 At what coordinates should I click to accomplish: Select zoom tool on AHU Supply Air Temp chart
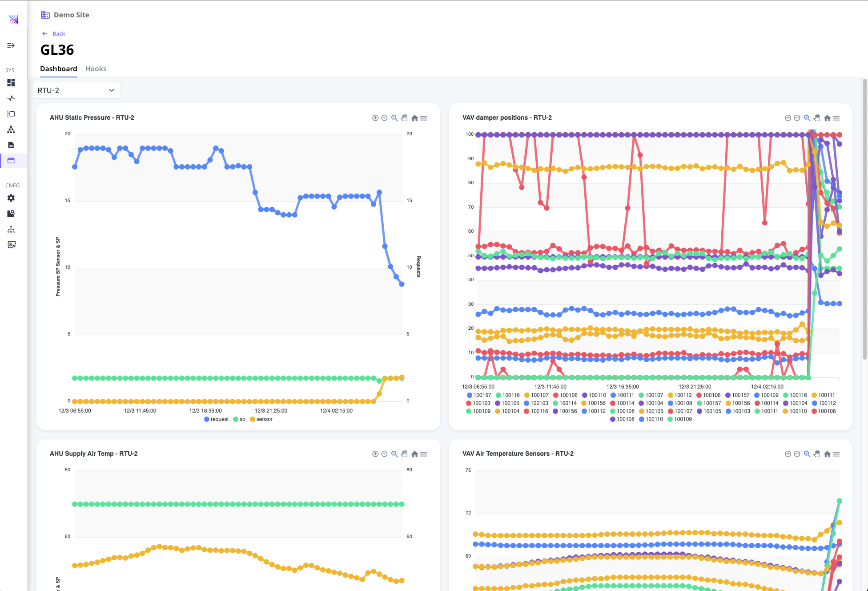[394, 454]
